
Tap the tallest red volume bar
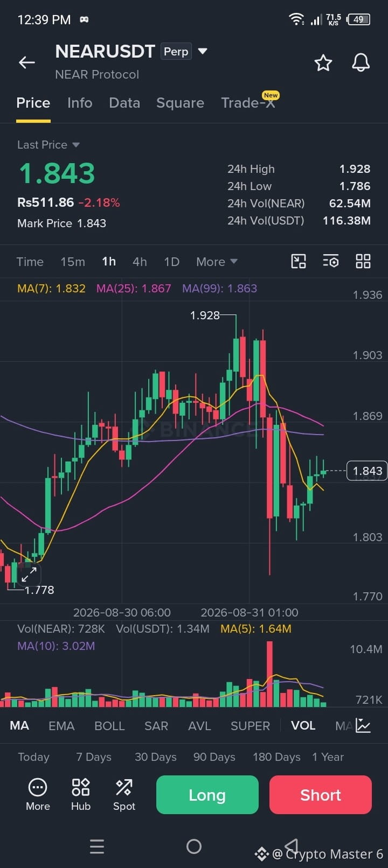click(x=269, y=674)
